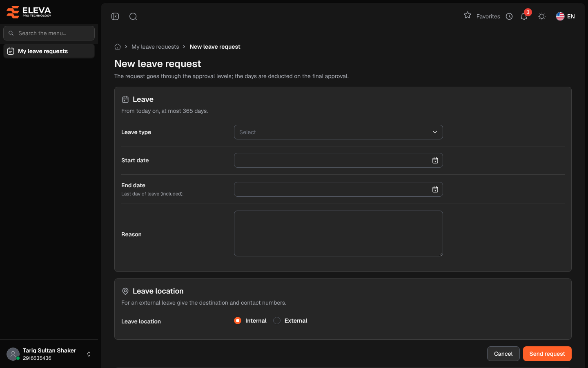
Task: Click the user name Tariq Sultan Shaker
Action: (49, 350)
